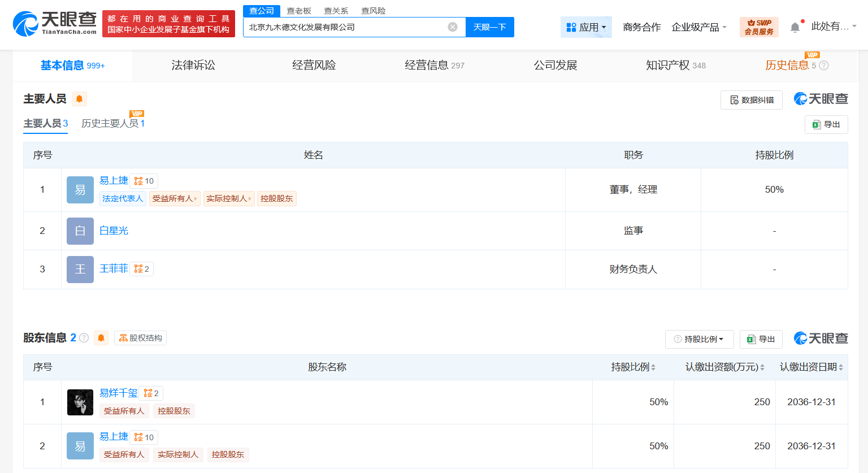Image resolution: width=868 pixels, height=473 pixels.
Task: Open the 知识产权 tab
Action: (676, 66)
